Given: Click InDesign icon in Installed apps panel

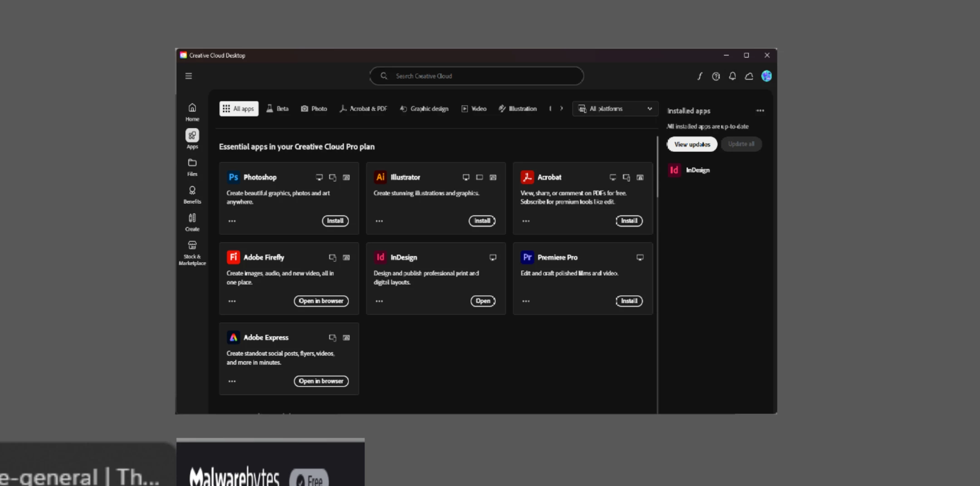Looking at the screenshot, I should (674, 170).
